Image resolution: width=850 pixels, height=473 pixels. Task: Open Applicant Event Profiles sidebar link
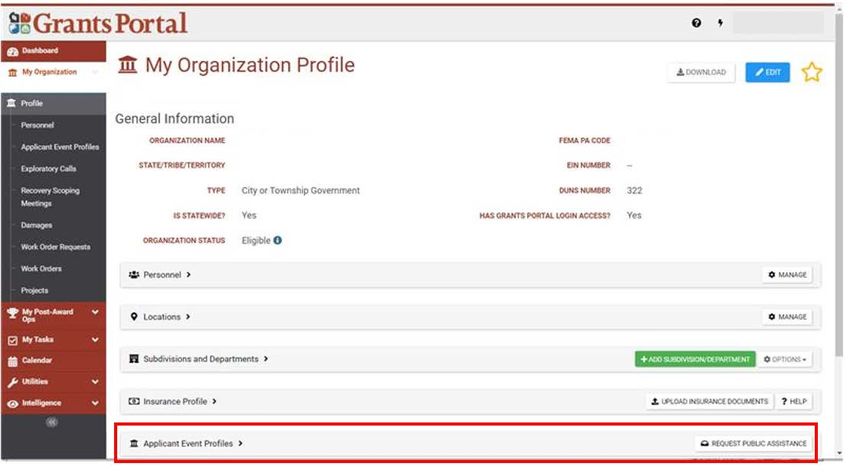click(60, 147)
